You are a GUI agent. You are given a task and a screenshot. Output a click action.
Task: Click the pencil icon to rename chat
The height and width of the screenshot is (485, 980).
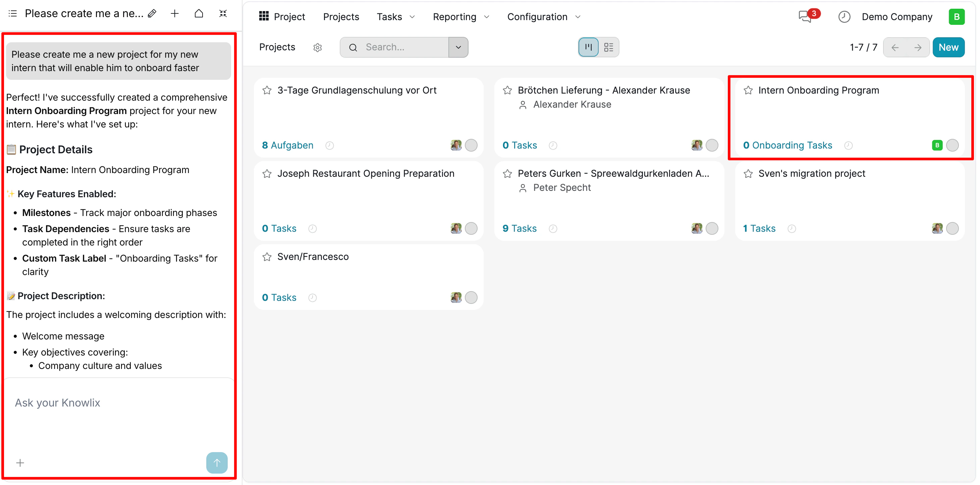pyautogui.click(x=152, y=14)
